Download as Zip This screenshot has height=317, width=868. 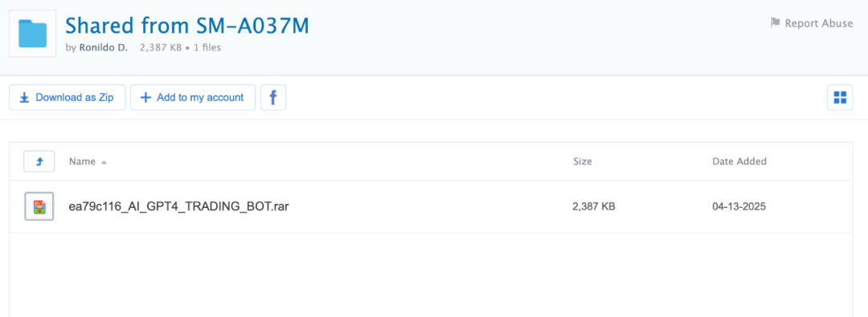point(67,97)
